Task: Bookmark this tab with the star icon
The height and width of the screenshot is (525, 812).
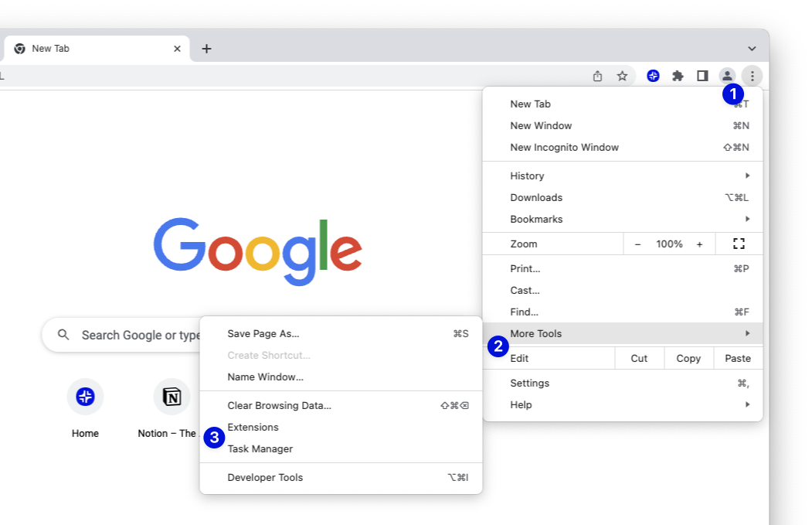Action: pos(622,77)
